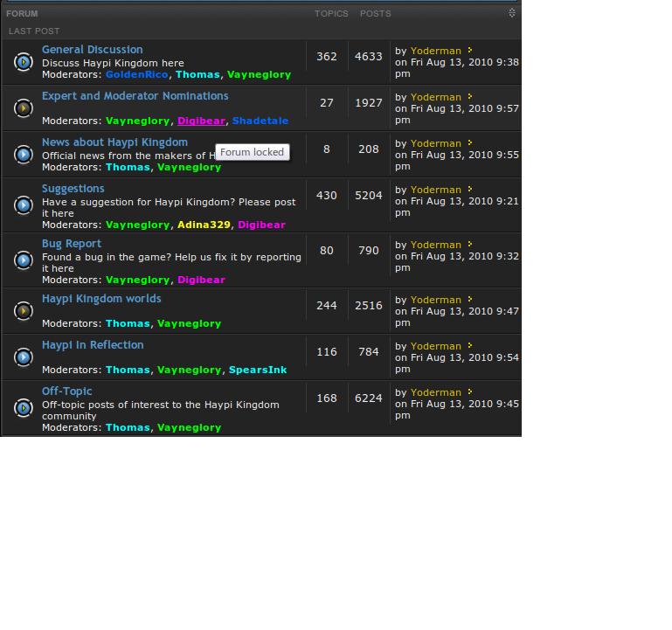Click the 5204 posts count
The image size is (672, 630).
tap(368, 196)
